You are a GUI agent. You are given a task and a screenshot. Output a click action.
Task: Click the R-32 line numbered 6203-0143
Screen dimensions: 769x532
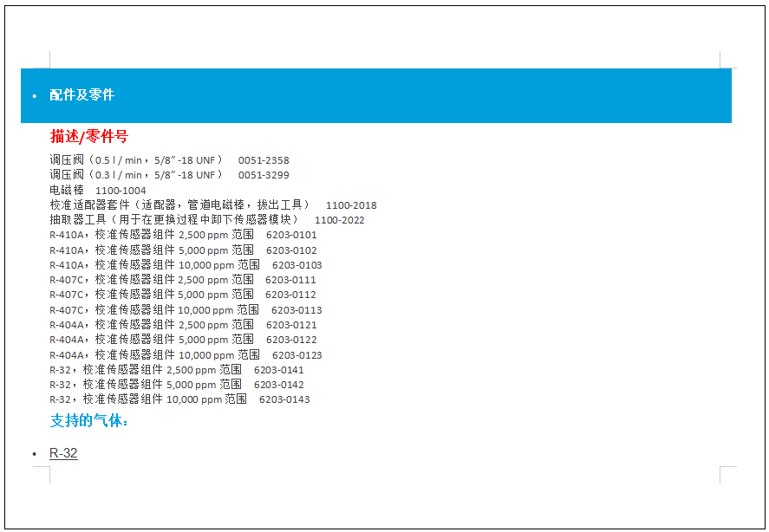click(179, 399)
